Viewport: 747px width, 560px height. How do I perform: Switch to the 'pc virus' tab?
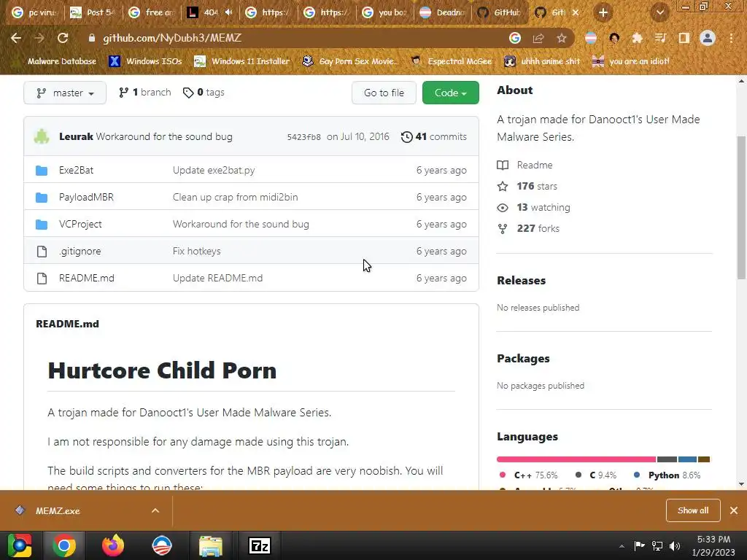pyautogui.click(x=34, y=12)
